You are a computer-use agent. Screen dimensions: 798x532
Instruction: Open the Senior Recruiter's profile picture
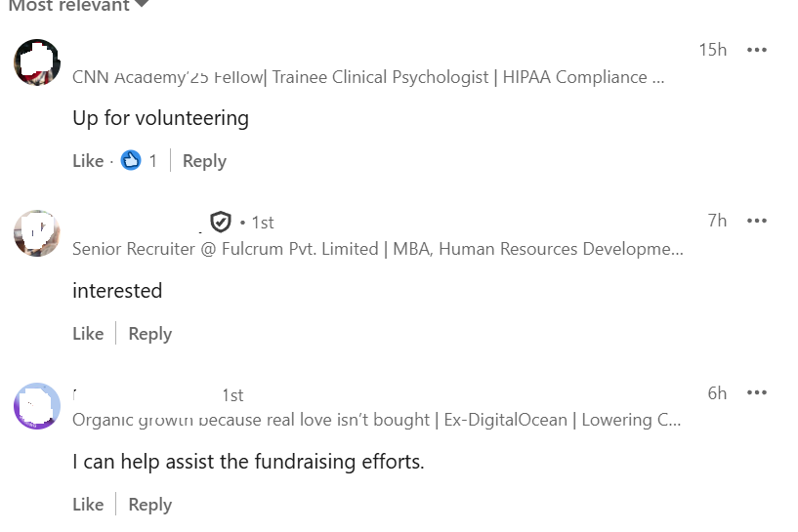37,233
